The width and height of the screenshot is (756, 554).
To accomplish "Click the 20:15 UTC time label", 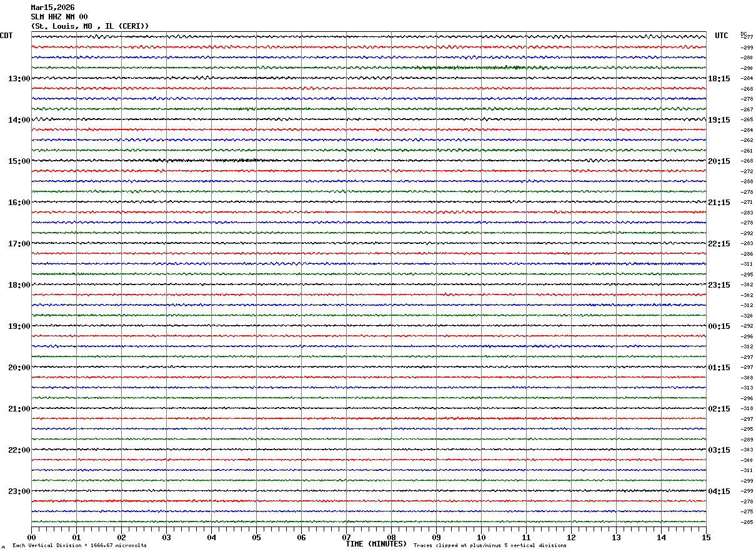I will pyautogui.click(x=719, y=161).
